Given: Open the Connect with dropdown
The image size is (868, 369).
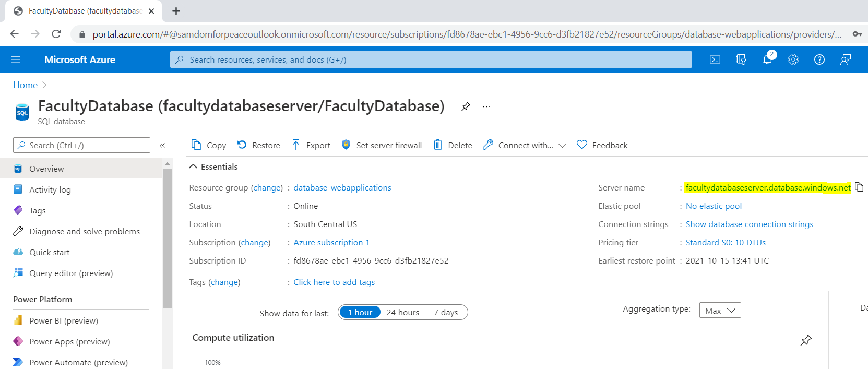Looking at the screenshot, I should [x=525, y=145].
